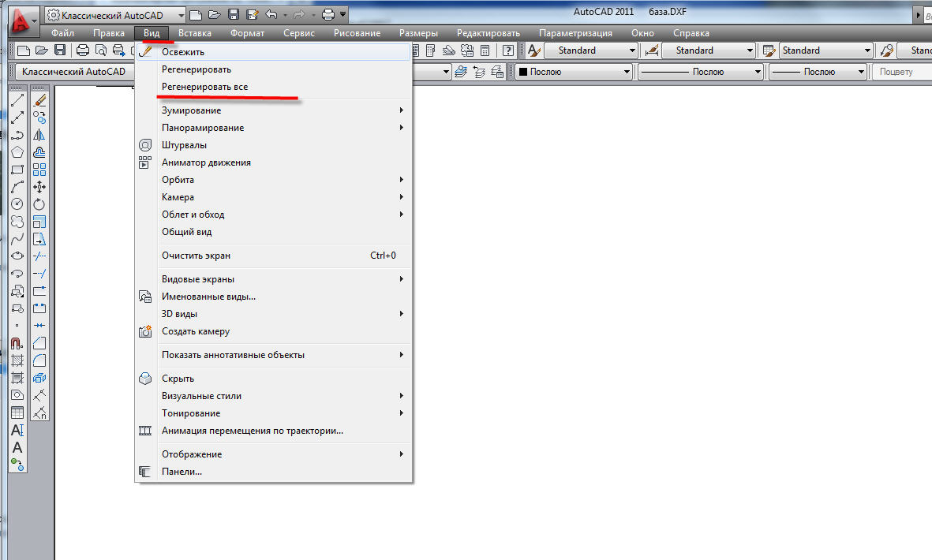This screenshot has width=932, height=560.
Task: Select the Rectangle draw tool
Action: pyautogui.click(x=17, y=170)
